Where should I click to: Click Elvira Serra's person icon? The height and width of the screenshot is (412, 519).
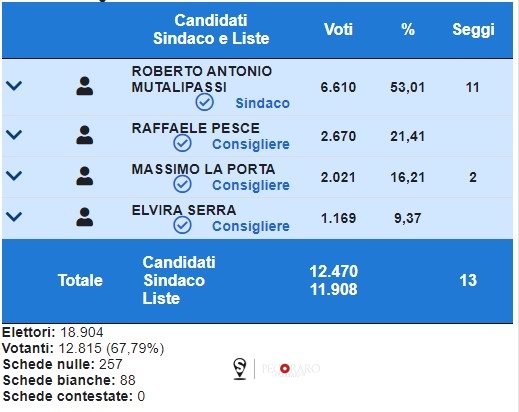coord(85,217)
